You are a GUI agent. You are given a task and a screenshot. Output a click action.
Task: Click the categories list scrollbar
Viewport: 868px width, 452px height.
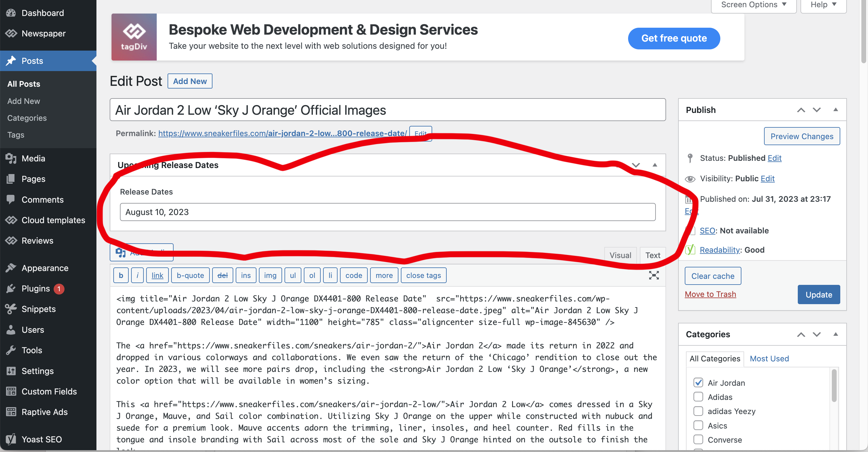tap(834, 385)
